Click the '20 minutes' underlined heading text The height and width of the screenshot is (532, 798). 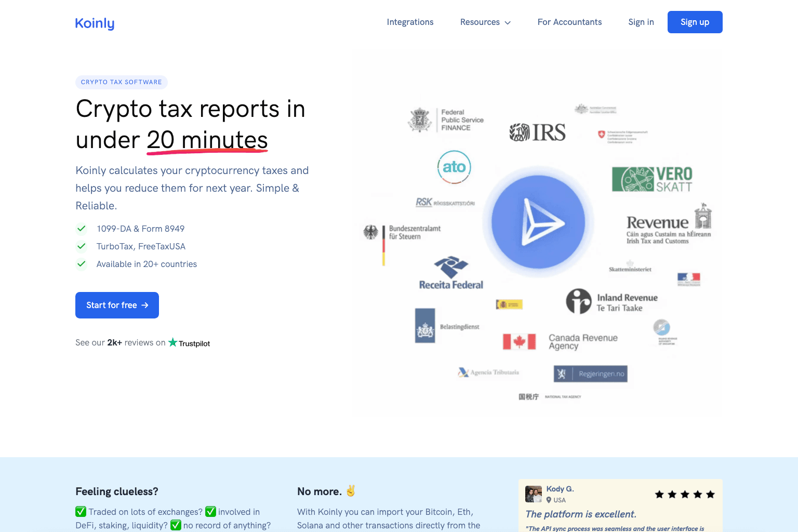pos(207,140)
